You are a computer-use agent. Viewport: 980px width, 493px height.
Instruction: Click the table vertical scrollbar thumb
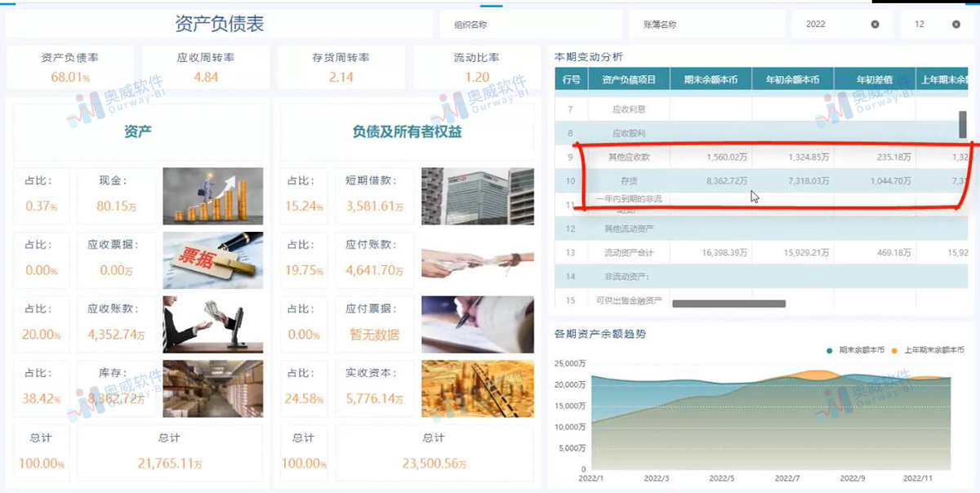(963, 124)
